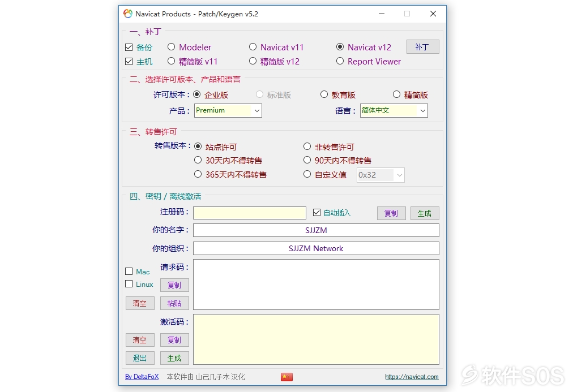The image size is (573, 392).
Task: Toggle 自动插入 auto insert checkbox
Action: click(317, 213)
